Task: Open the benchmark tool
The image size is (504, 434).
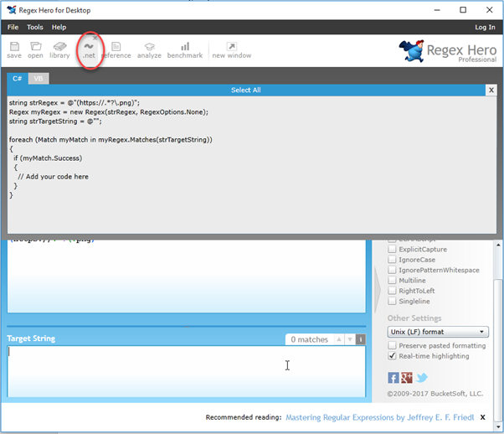Action: pyautogui.click(x=185, y=50)
